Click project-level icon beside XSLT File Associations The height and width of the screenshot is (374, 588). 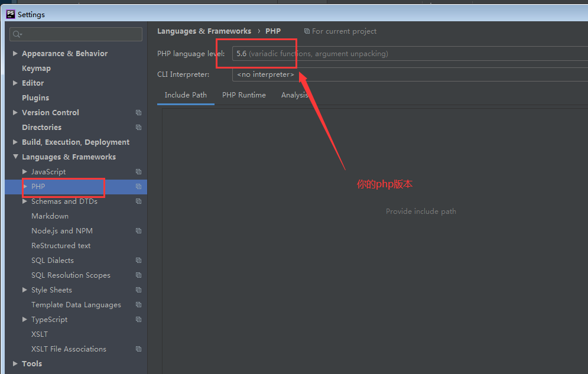coord(138,349)
